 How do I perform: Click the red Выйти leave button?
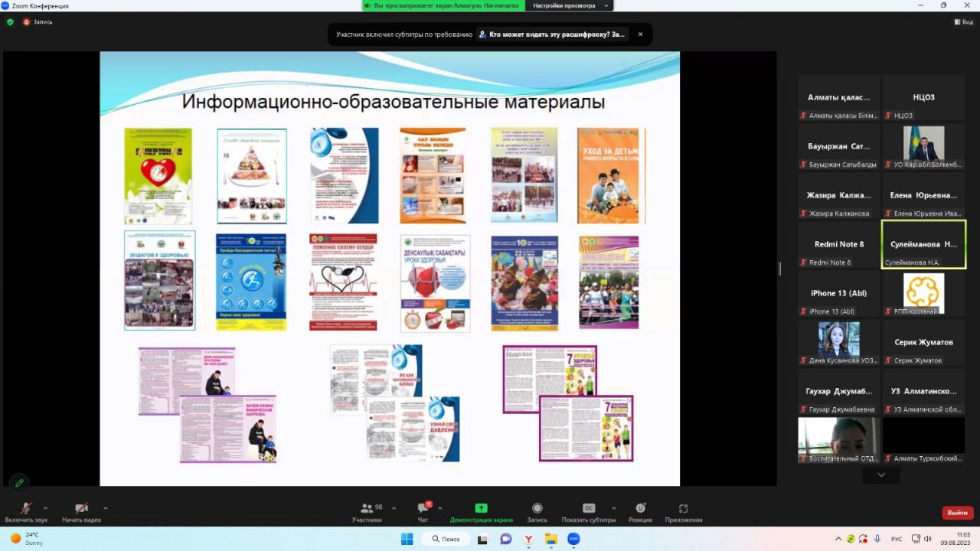(x=957, y=513)
